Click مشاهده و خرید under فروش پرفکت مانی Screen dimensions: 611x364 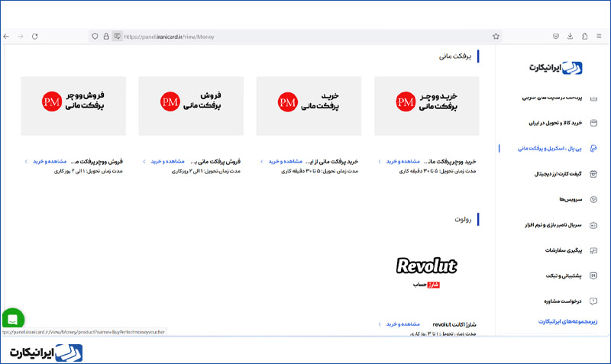[x=167, y=161]
